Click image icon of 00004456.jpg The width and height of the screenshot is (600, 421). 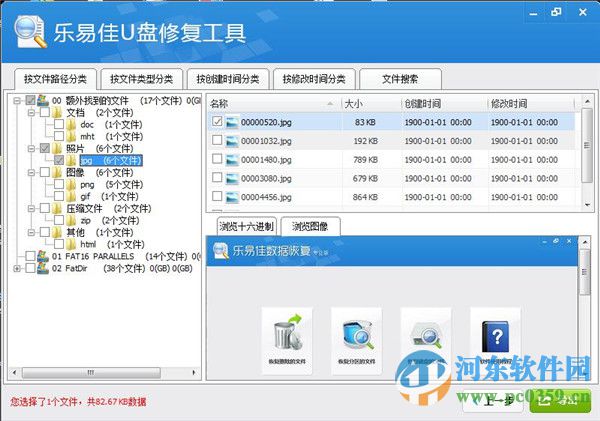(x=232, y=197)
